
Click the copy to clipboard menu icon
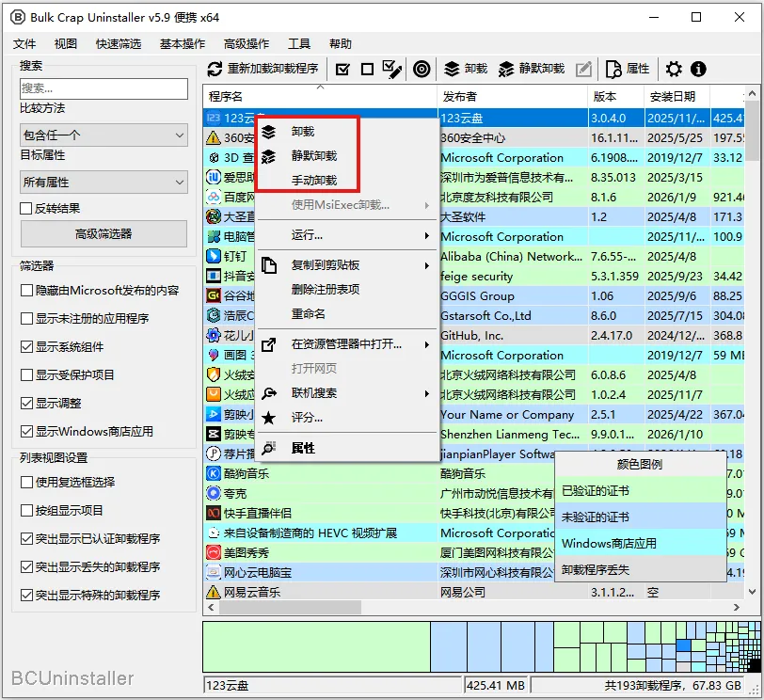(268, 265)
